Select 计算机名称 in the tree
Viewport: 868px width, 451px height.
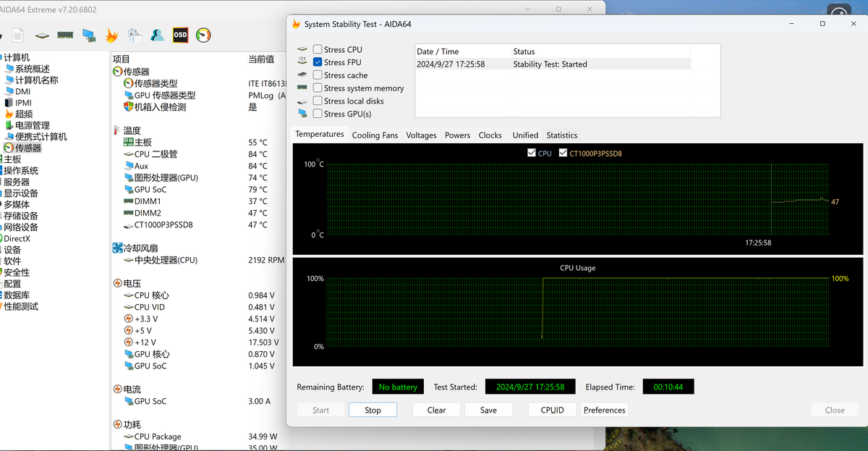pyautogui.click(x=37, y=80)
